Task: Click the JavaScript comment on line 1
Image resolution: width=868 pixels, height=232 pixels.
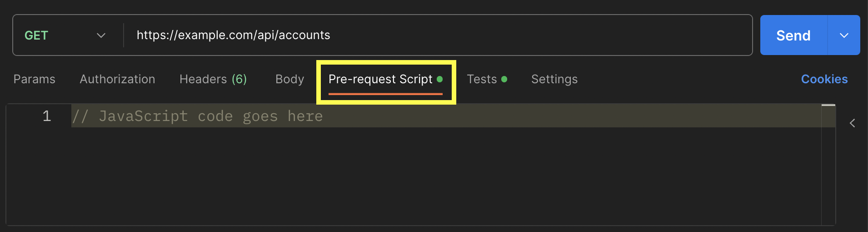Action: pyautogui.click(x=198, y=116)
